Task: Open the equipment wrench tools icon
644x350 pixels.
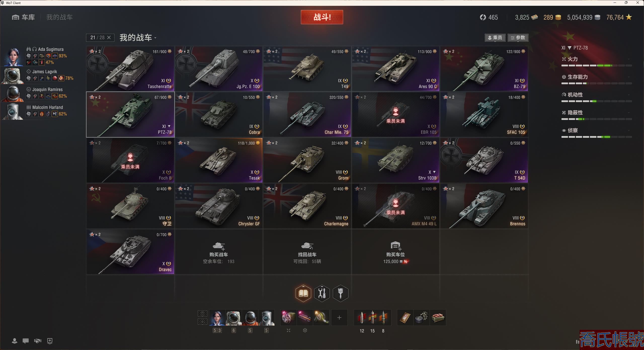Action: click(x=322, y=293)
